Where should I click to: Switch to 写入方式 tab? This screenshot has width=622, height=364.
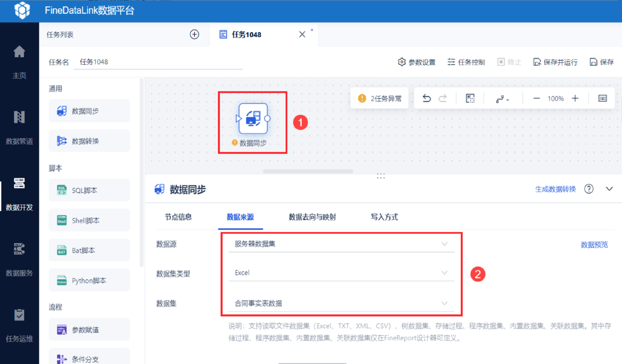384,217
